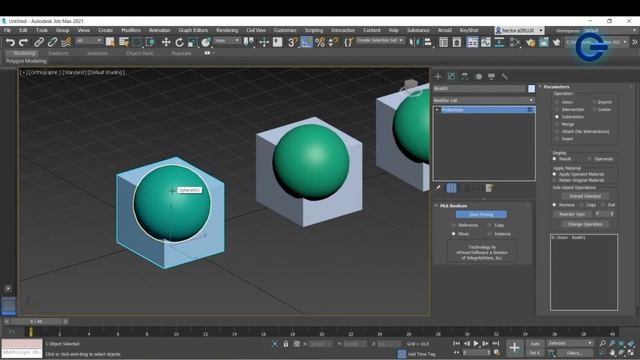Image resolution: width=640 pixels, height=360 pixels.
Task: Open the Modifiers menu
Action: pos(131,30)
